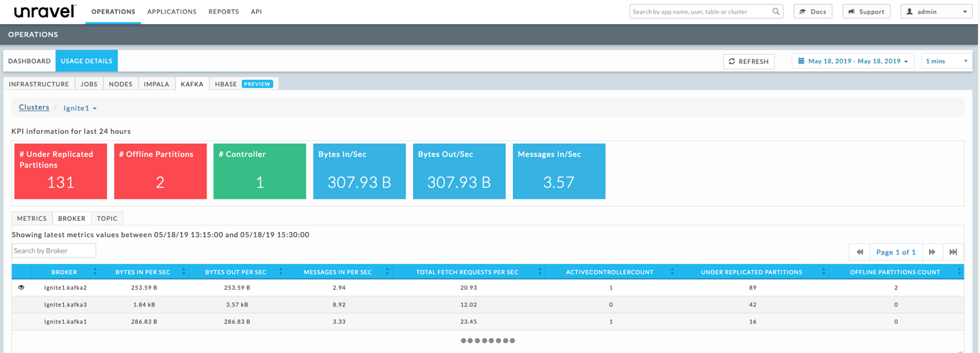Image resolution: width=980 pixels, height=353 pixels.
Task: Follow the Clusters breadcrumb link
Action: click(x=34, y=108)
